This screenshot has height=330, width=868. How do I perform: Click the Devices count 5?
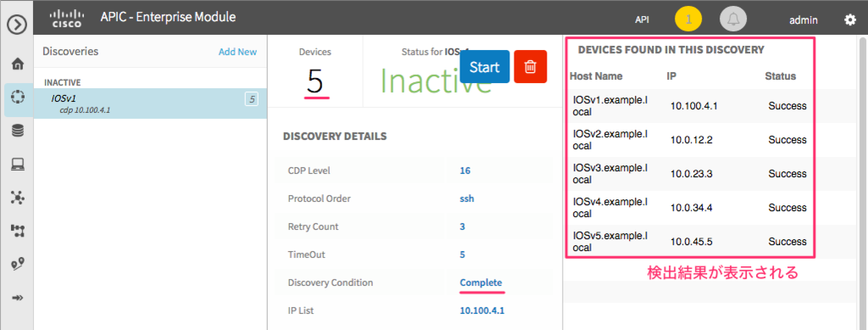pyautogui.click(x=315, y=82)
